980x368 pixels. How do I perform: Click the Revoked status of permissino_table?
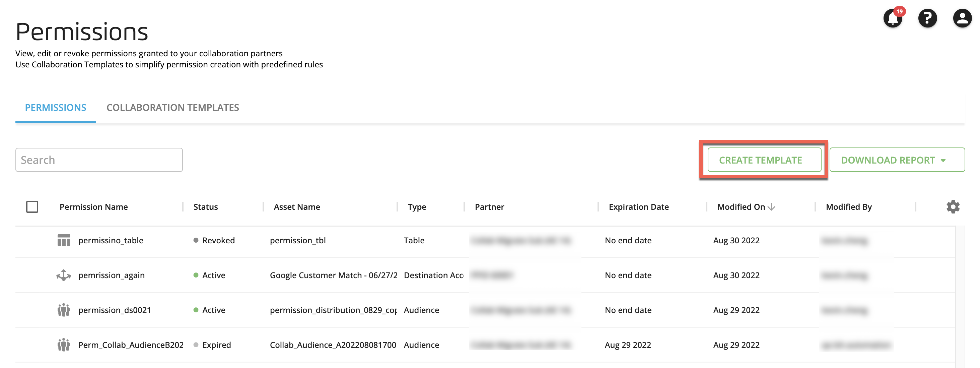click(214, 241)
